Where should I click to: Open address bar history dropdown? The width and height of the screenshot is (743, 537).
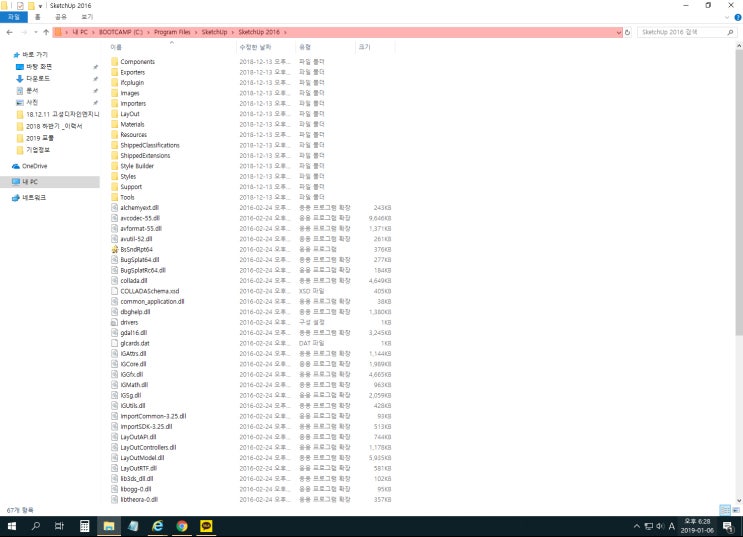point(618,32)
